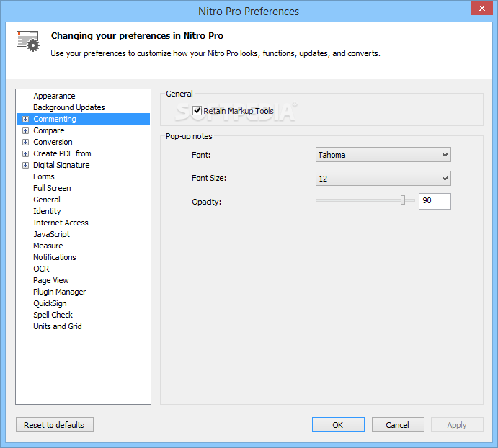Click the Cancel button
This screenshot has width=498, height=448.
pos(397,425)
